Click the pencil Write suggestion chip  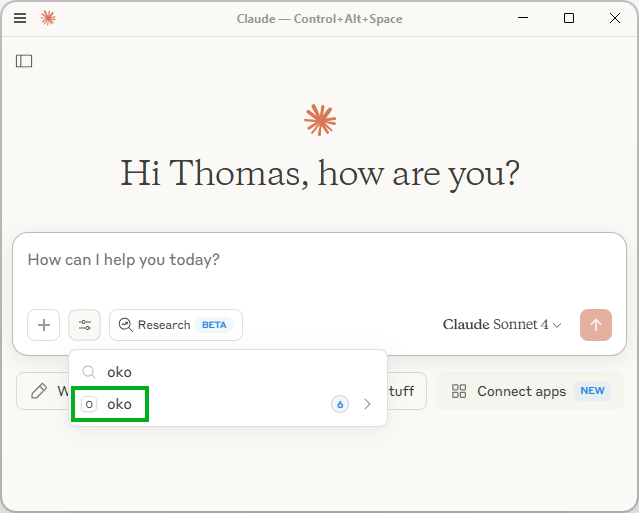42,391
